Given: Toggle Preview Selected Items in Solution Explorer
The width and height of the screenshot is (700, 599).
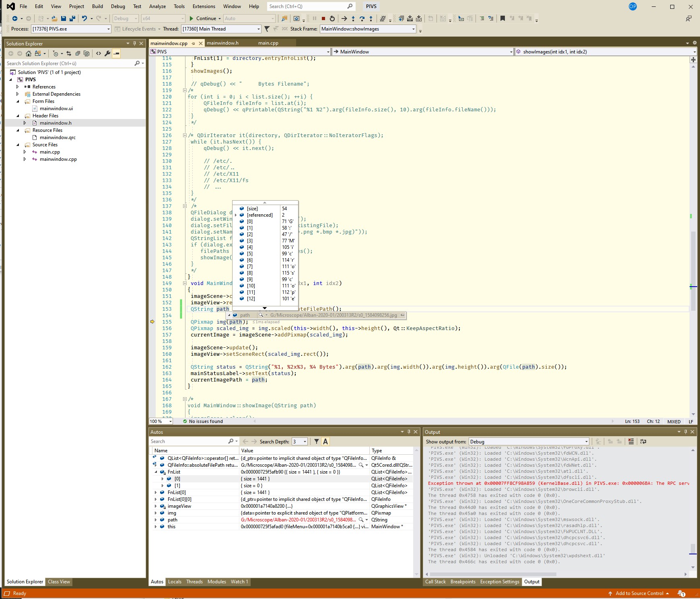Looking at the screenshot, I should point(116,53).
